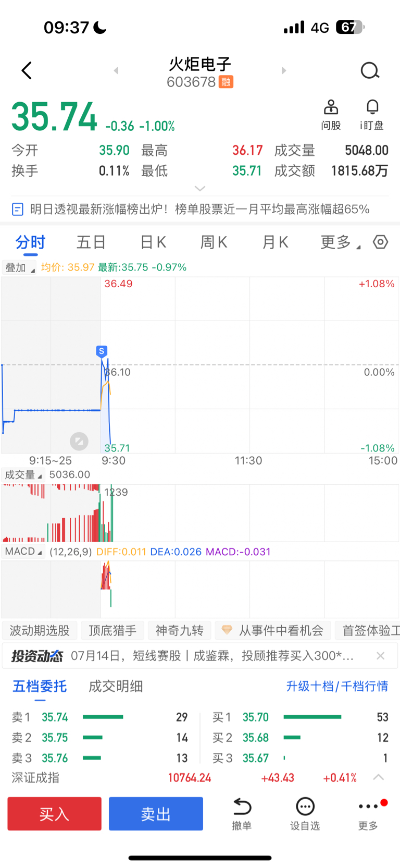Open the 投资动态 news item text
The width and height of the screenshot is (400, 868).
[x=213, y=656]
